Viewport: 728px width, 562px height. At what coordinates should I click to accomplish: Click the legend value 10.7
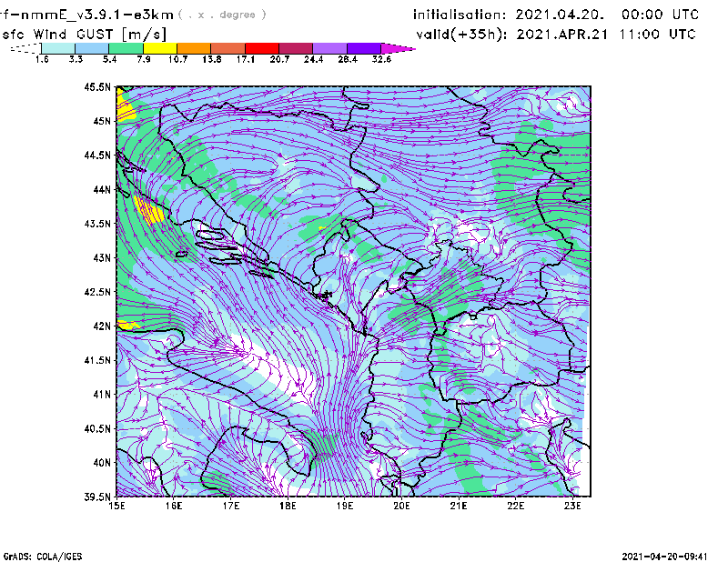(177, 59)
